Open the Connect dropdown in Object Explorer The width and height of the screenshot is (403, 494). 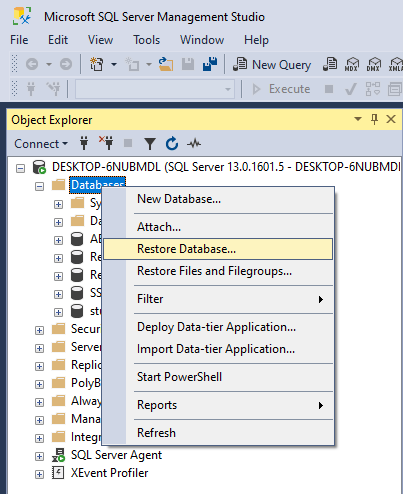[41, 144]
